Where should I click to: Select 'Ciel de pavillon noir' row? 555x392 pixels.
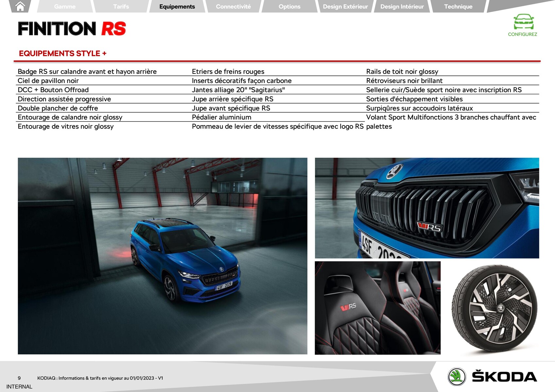[x=48, y=81]
